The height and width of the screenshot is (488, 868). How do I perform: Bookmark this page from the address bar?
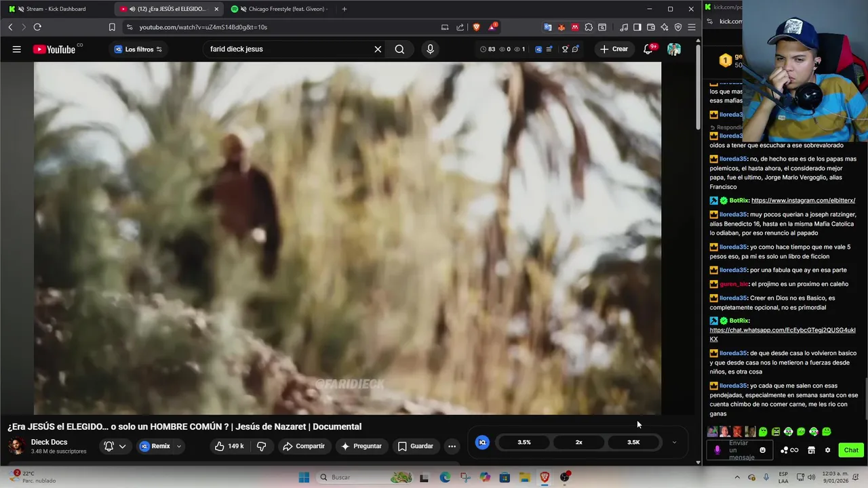112,27
